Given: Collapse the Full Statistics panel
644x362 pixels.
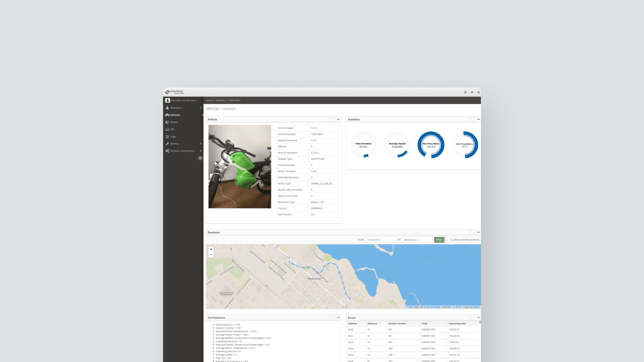Looking at the screenshot, I should click(x=338, y=317).
